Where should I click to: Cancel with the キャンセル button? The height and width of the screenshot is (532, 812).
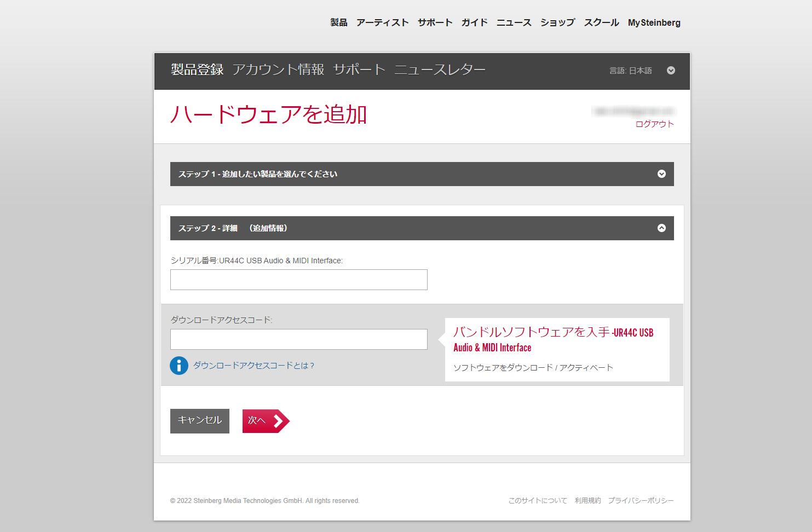click(x=200, y=421)
